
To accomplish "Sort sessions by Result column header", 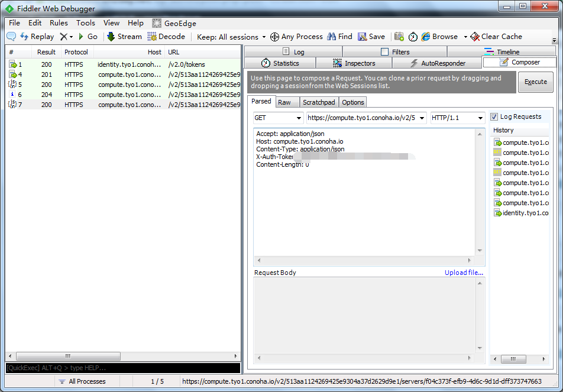I will 46,52.
